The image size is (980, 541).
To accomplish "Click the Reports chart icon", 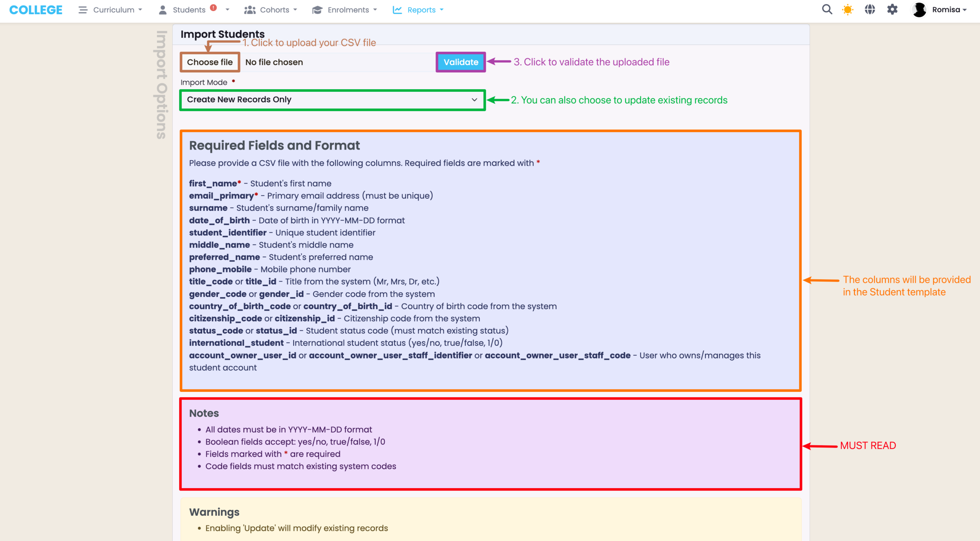I will coord(397,10).
